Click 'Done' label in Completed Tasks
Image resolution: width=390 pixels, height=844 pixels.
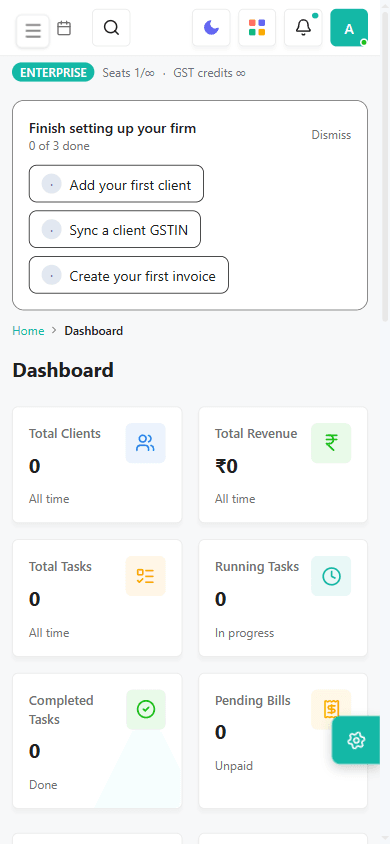click(x=43, y=785)
